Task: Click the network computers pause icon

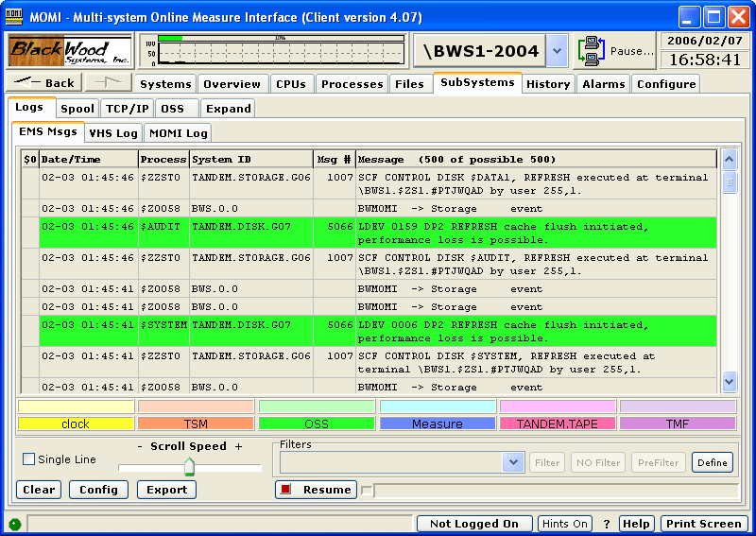Action: coord(592,51)
